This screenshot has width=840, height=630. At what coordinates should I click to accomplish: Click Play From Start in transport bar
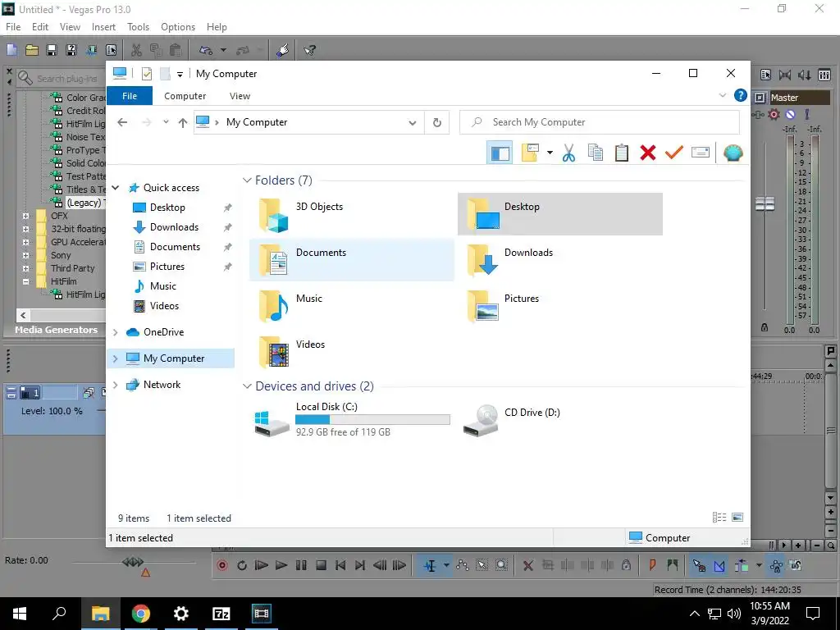pos(262,565)
